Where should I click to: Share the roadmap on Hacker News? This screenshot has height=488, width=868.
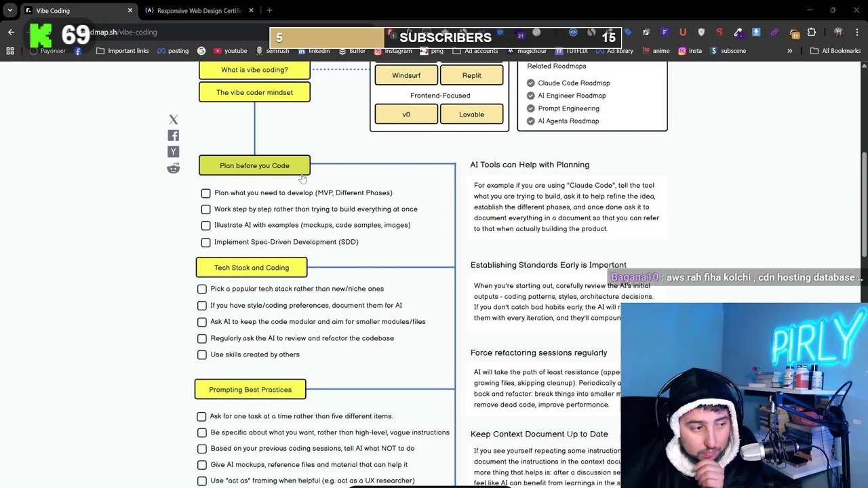click(x=174, y=152)
